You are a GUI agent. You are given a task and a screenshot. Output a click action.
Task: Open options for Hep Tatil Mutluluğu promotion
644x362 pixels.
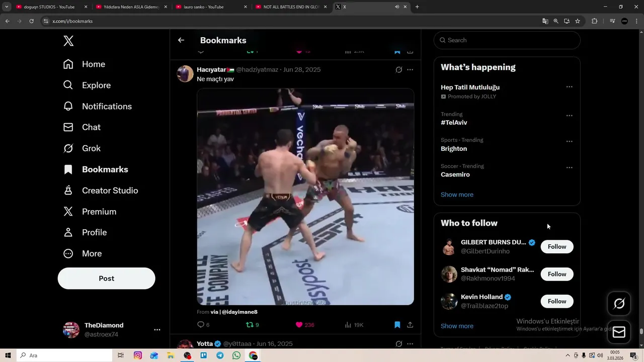[569, 87]
